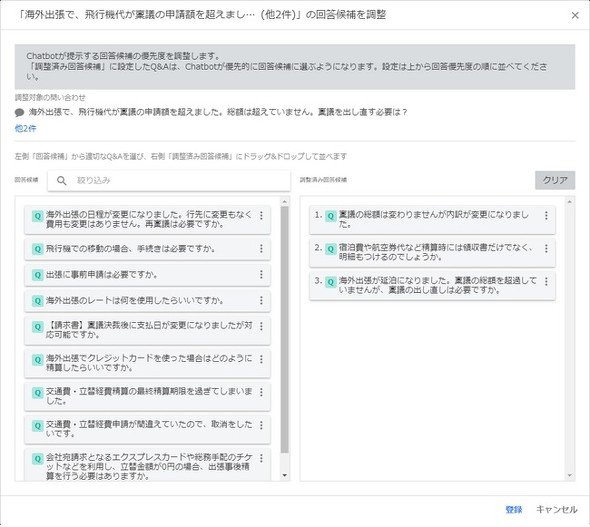The image size is (590, 527).
Task: Click the adjusted list scrollbar up arrow
Action: (x=570, y=202)
